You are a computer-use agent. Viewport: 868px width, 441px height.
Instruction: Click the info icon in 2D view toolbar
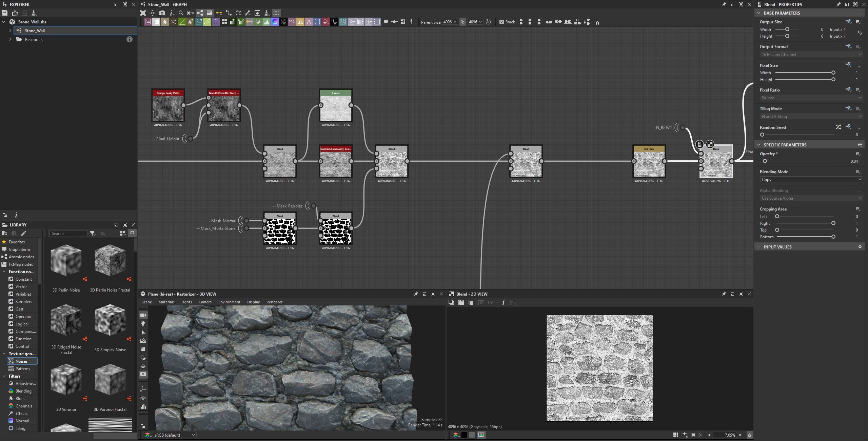504,302
